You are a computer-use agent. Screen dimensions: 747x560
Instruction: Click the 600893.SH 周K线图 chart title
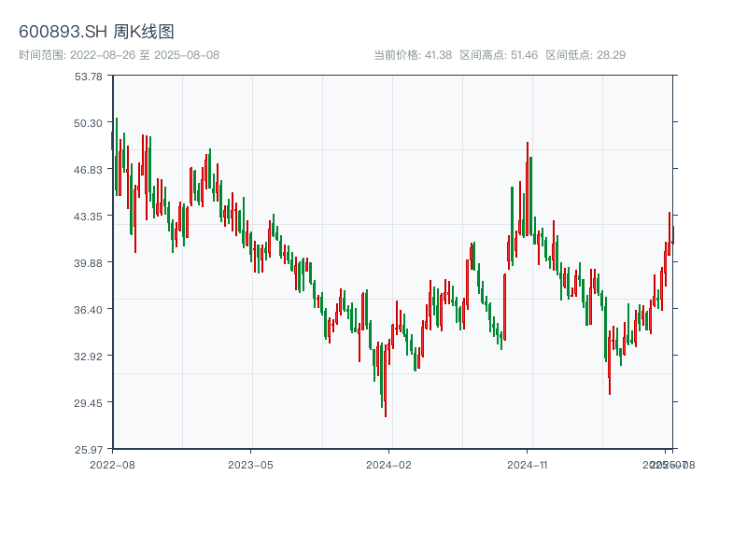point(96,33)
